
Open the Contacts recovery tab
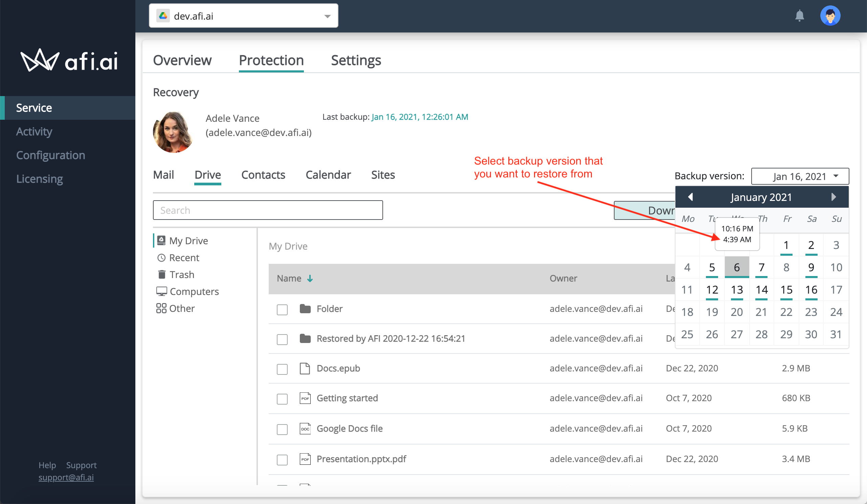(263, 175)
